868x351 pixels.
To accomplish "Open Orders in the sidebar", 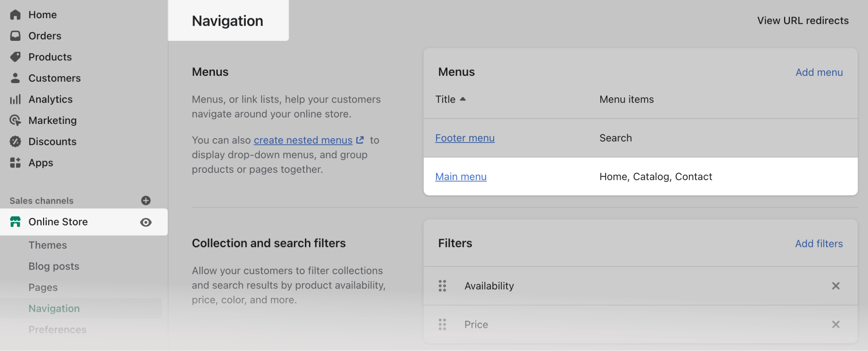I will (x=45, y=36).
